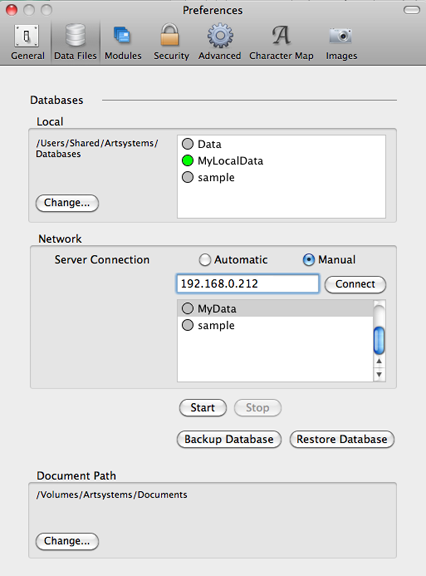Choose the MyLocalData local database
Image resolution: width=426 pixels, height=576 pixels.
click(223, 161)
